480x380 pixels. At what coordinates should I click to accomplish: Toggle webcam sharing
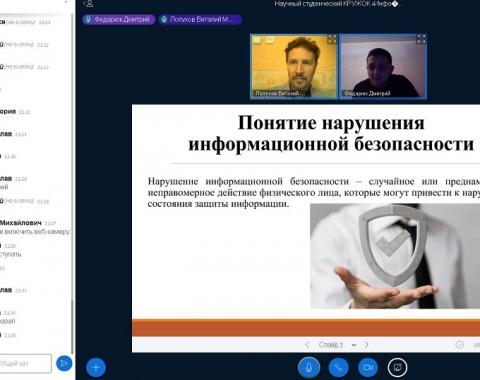point(368,367)
